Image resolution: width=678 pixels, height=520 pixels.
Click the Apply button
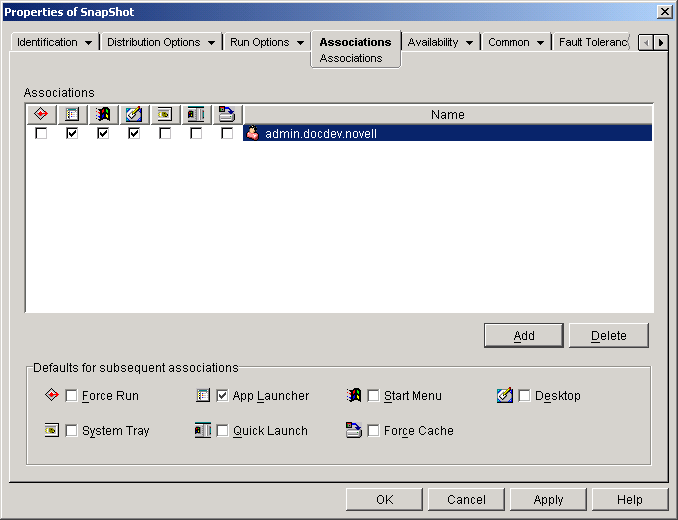(x=548, y=500)
